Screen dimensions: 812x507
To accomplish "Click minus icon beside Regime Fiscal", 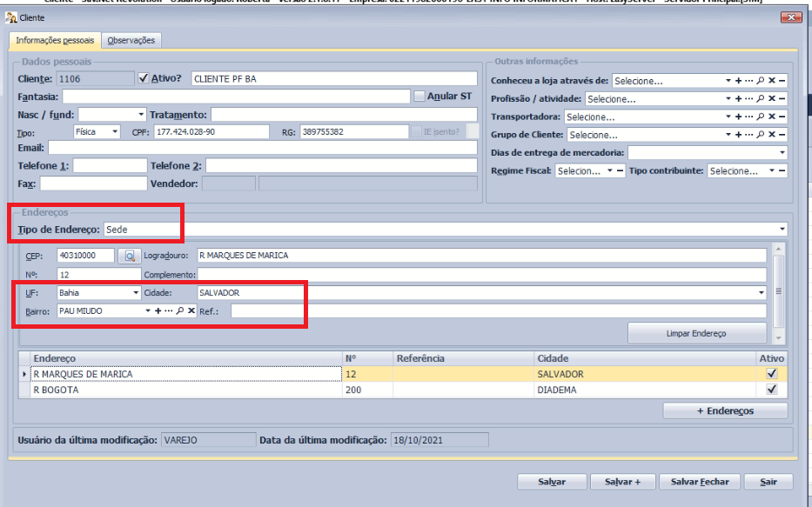I will (x=621, y=171).
